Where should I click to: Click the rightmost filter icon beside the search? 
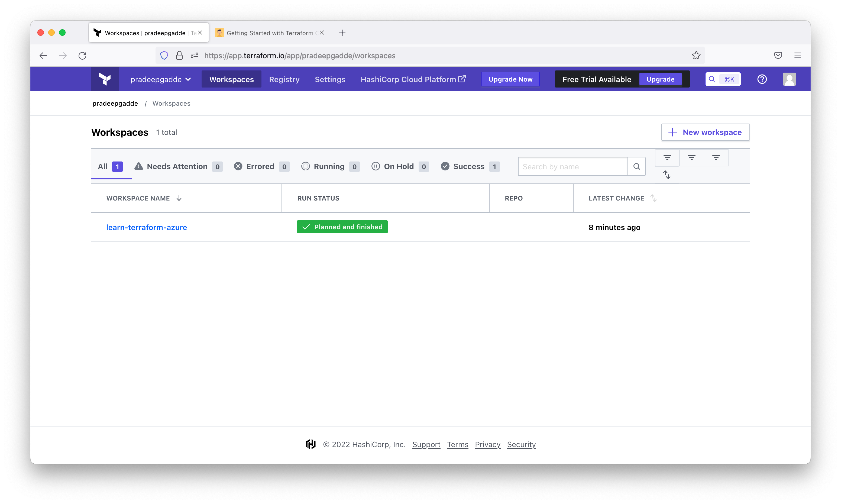click(x=716, y=158)
